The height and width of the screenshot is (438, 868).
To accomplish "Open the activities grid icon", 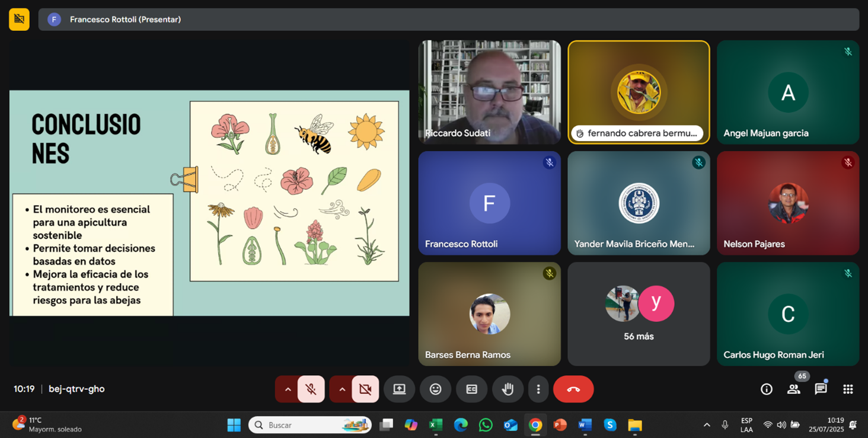I will tap(848, 389).
